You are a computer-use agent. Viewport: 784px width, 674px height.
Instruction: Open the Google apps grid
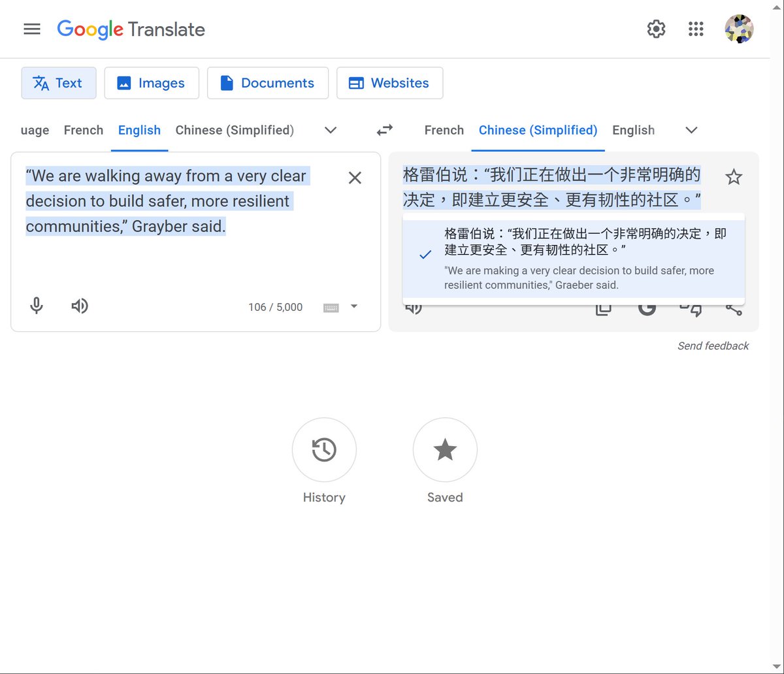pos(696,29)
